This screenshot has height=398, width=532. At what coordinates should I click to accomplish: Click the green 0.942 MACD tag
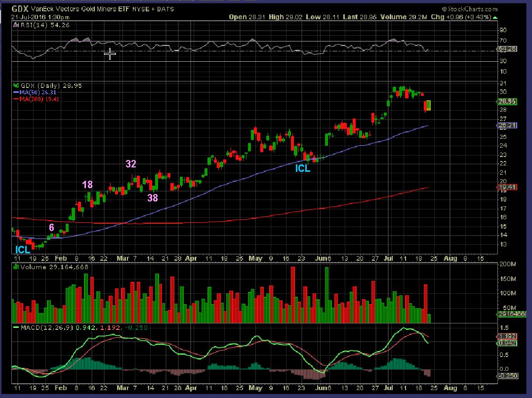tap(507, 343)
